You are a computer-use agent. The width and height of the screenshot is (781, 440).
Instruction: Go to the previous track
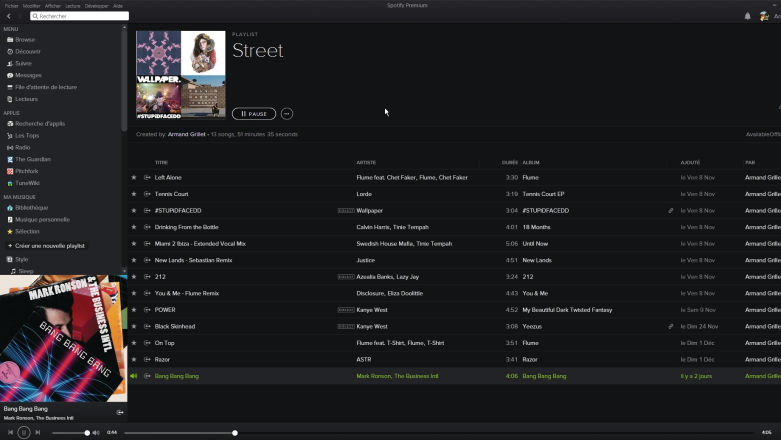10,433
